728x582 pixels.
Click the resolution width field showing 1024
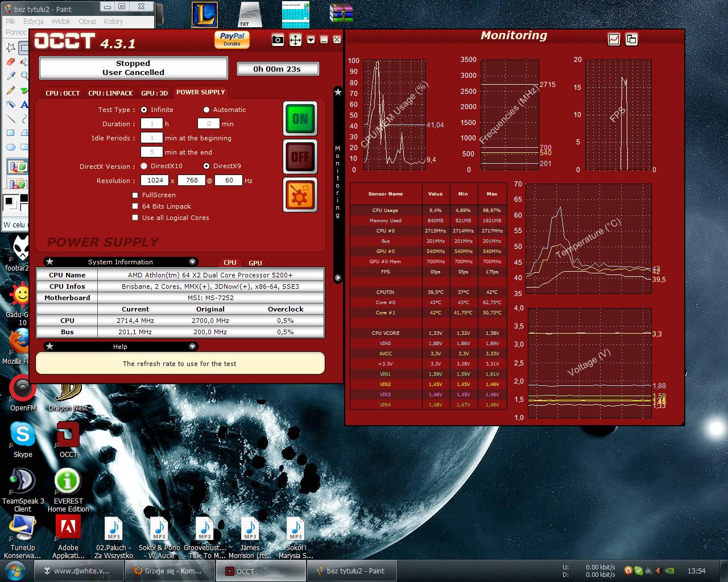[x=155, y=180]
